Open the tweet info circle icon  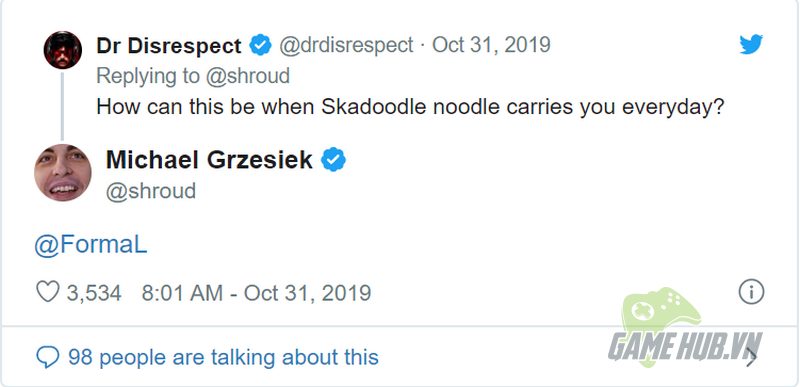pyautogui.click(x=751, y=292)
